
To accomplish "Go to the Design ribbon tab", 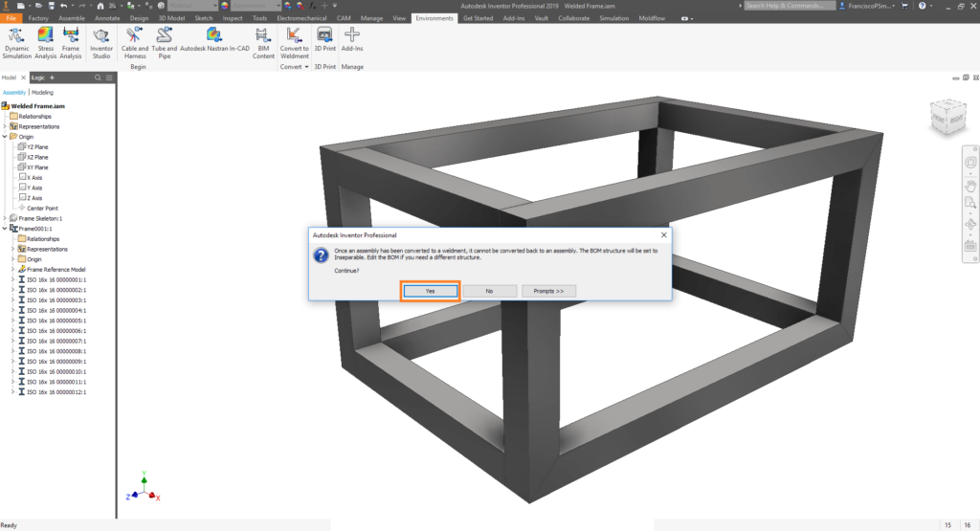I will 139,18.
